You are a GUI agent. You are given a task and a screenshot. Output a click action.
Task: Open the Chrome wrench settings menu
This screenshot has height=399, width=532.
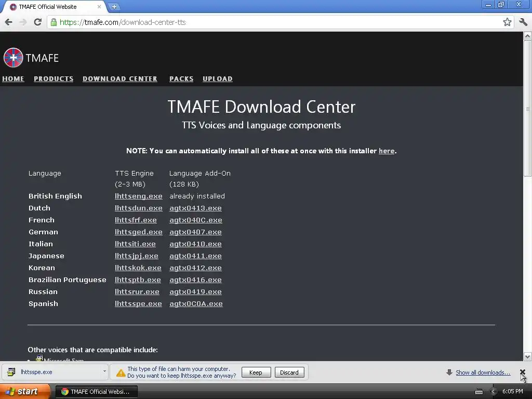click(x=523, y=22)
